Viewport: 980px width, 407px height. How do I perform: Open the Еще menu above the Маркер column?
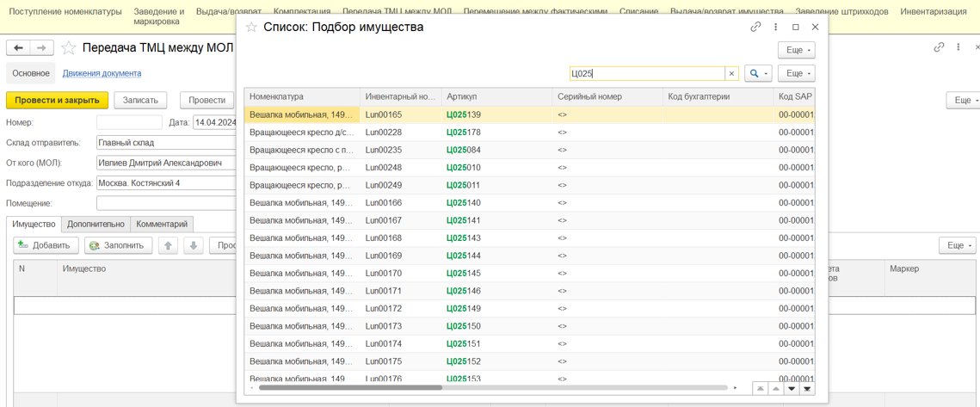[957, 246]
